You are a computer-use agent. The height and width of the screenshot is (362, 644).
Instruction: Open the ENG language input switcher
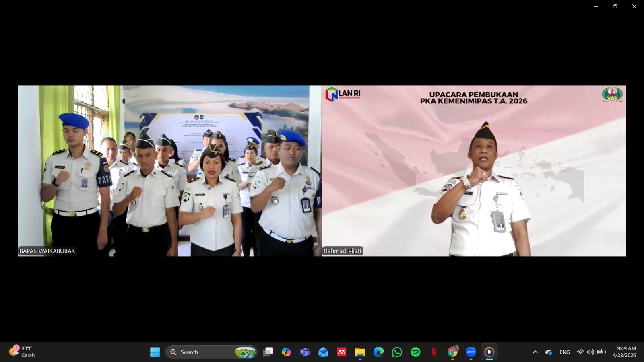click(565, 352)
